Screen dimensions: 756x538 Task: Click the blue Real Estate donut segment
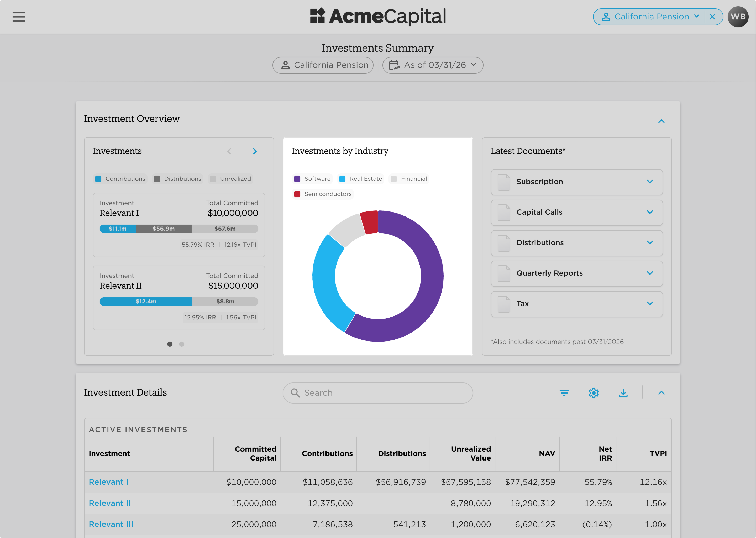coord(326,285)
